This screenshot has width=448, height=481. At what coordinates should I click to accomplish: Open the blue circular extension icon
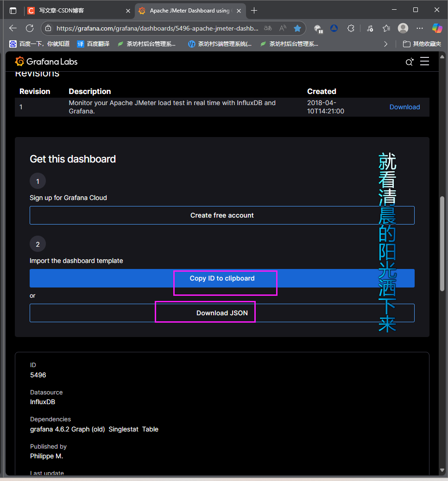[x=334, y=28]
